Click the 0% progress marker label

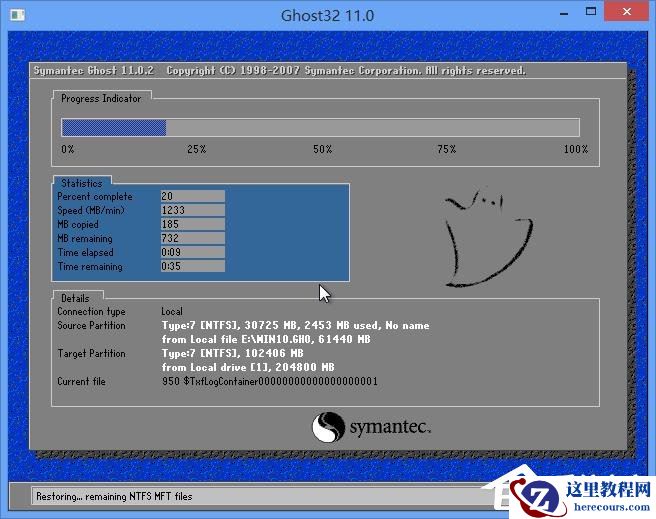click(68, 149)
